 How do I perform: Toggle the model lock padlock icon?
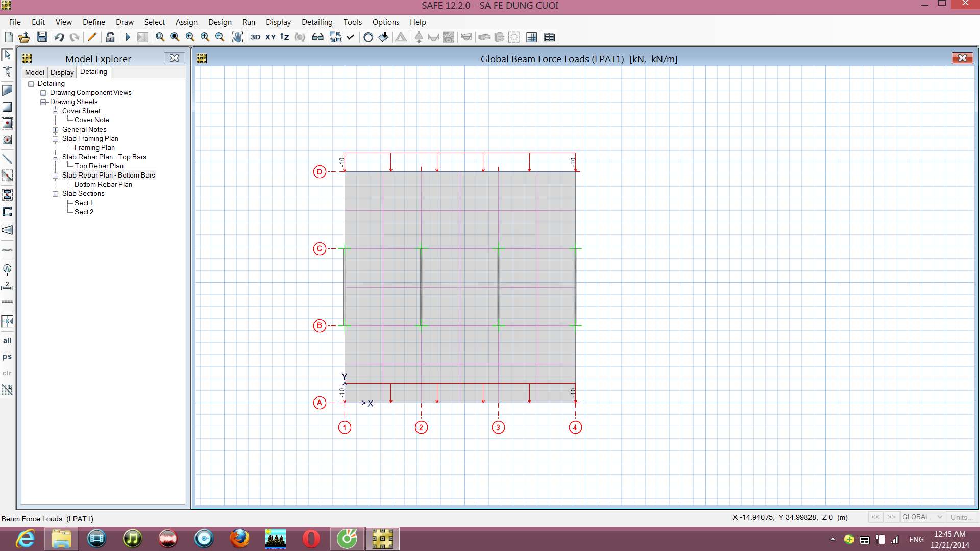(110, 37)
